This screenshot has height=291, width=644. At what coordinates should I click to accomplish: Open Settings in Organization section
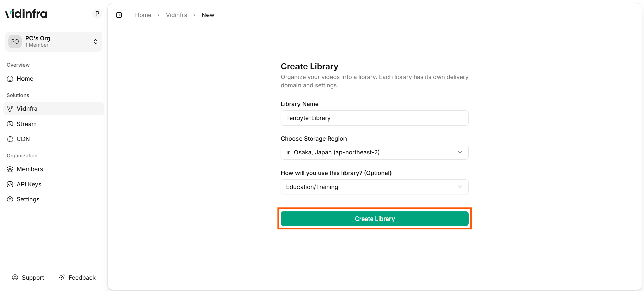(x=54, y=199)
